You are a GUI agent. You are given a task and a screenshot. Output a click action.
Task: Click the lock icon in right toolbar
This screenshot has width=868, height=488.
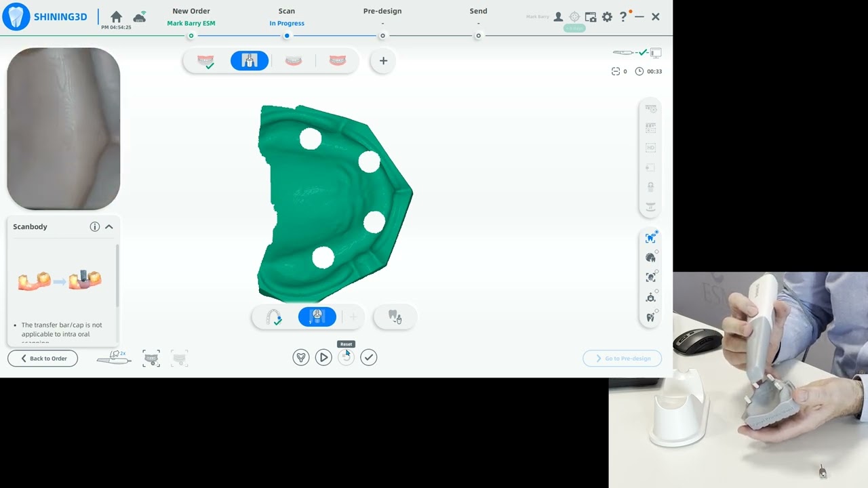pos(651,187)
